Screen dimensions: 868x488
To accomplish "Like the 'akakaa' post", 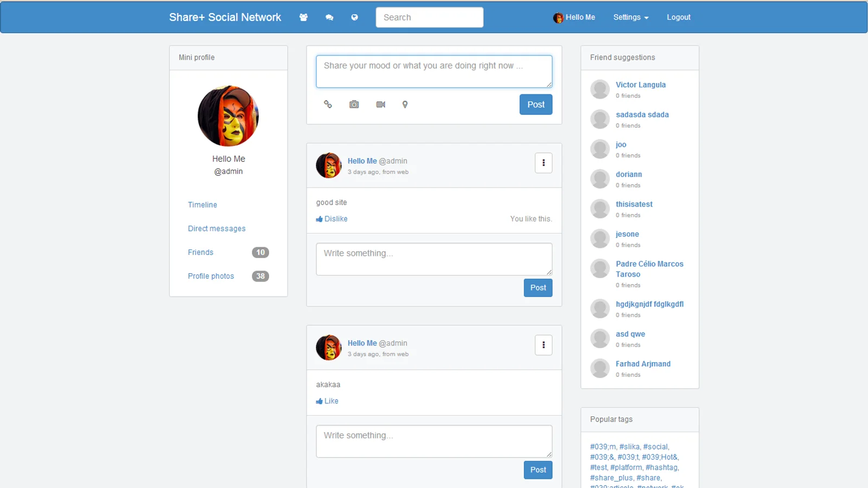I will point(328,401).
